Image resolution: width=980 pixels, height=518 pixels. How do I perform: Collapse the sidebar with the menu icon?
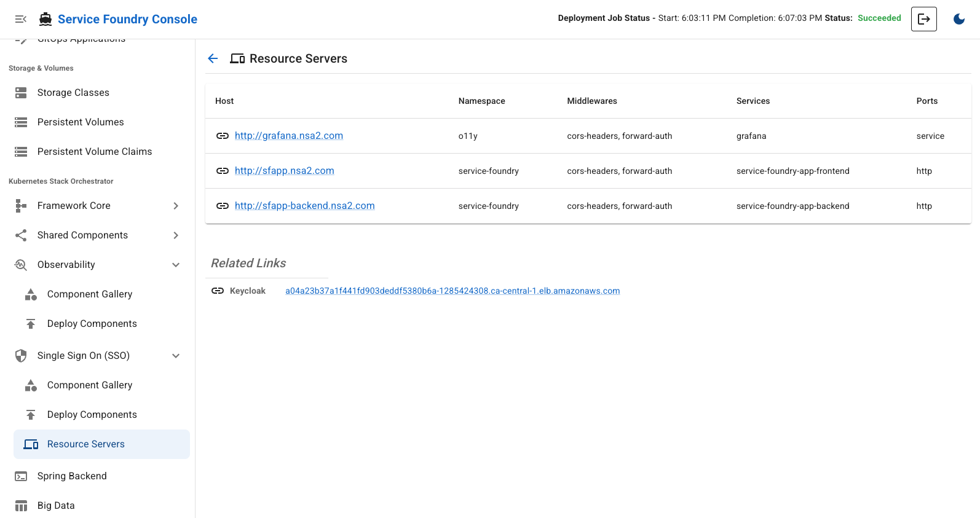click(x=21, y=19)
